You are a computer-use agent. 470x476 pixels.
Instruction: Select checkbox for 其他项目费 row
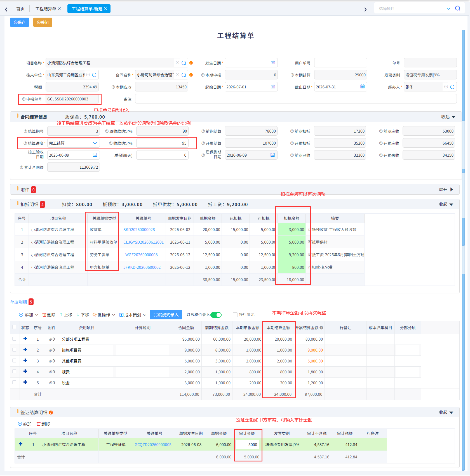(14, 360)
